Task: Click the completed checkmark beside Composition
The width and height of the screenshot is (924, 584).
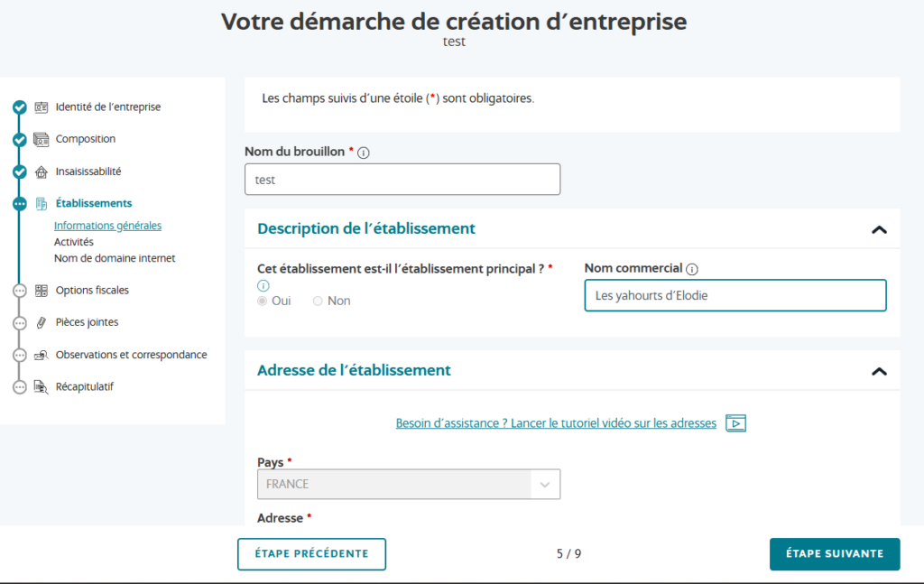Action: pos(20,140)
